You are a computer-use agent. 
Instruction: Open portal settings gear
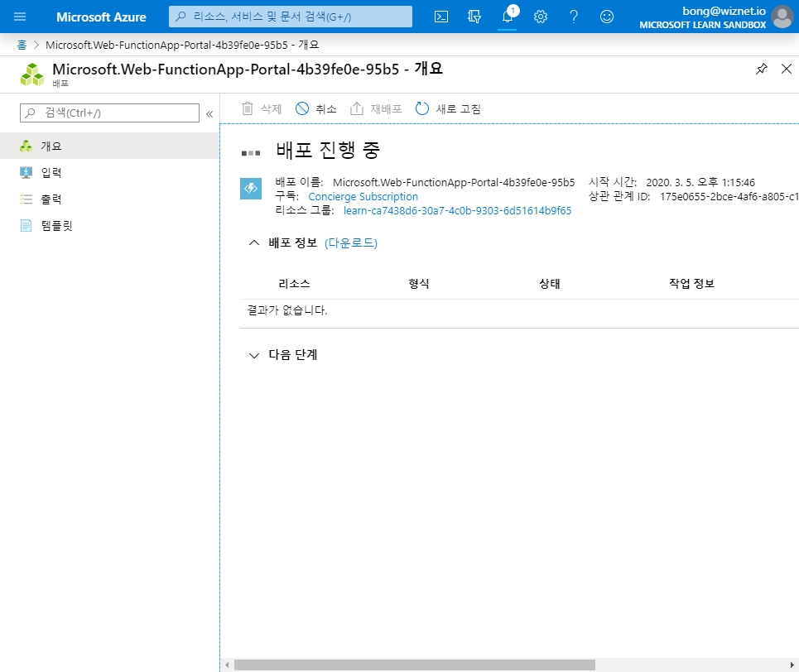[x=541, y=17]
